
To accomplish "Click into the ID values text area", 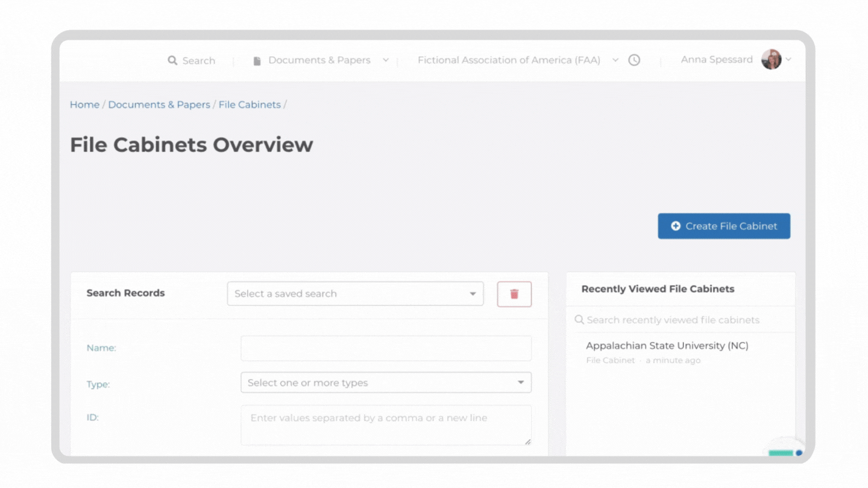I will [386, 425].
